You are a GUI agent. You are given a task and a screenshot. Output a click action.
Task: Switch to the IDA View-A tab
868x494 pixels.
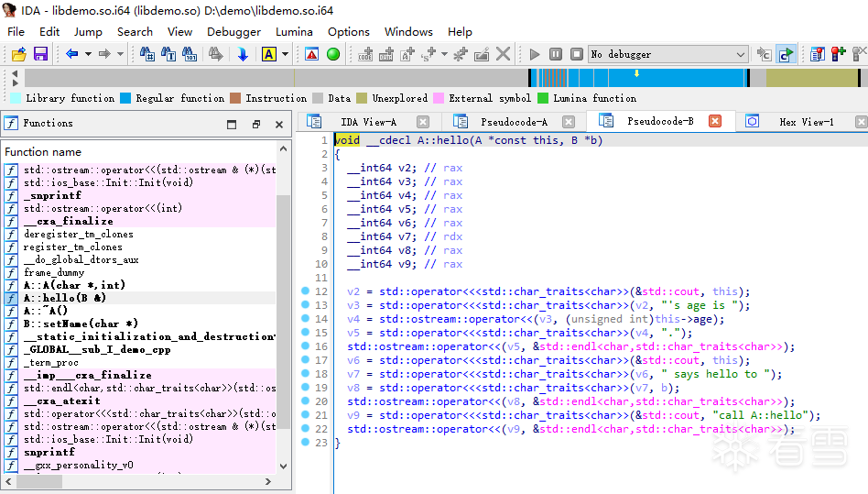368,122
